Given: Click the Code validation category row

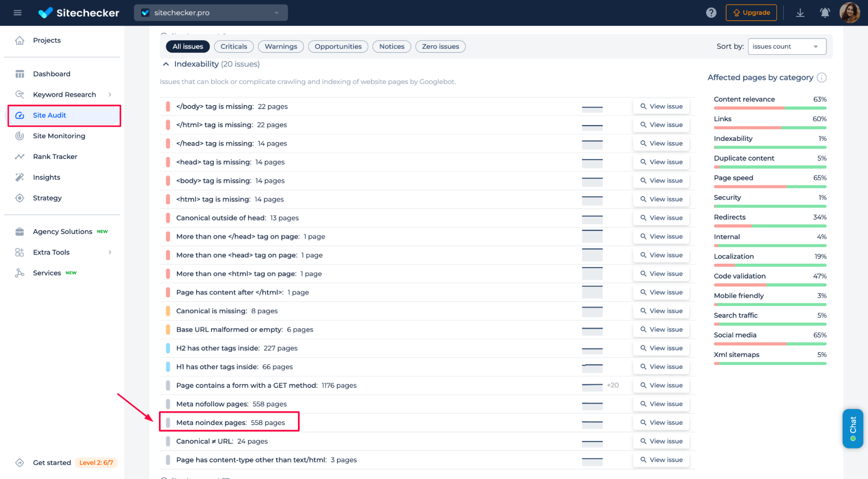Looking at the screenshot, I should pyautogui.click(x=770, y=280).
